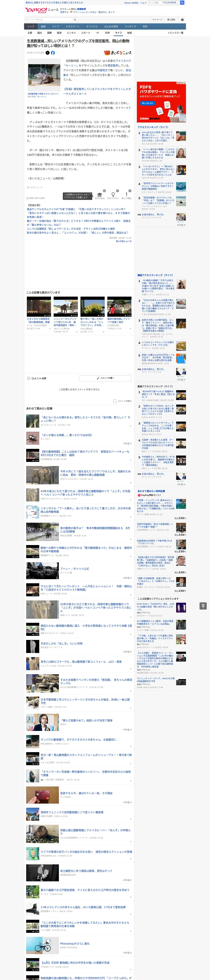Click the 記事に関する報告 report icon link
The height and width of the screenshot is (980, 210).
pos(36,198)
